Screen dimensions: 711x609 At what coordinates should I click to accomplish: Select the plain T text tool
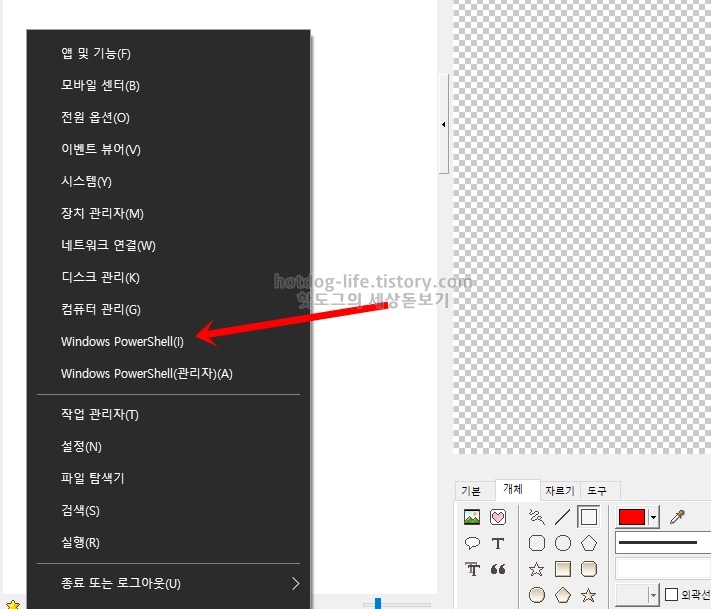[x=498, y=543]
